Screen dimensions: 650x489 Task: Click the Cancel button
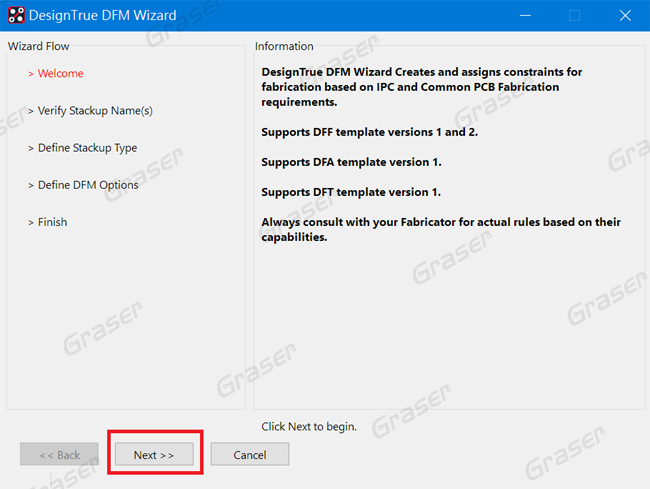250,454
